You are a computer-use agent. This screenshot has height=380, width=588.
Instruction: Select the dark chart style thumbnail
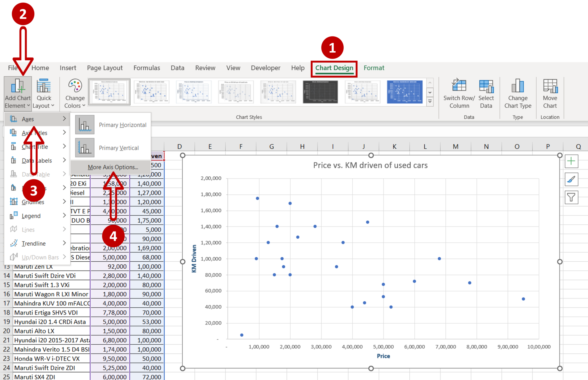tap(320, 92)
